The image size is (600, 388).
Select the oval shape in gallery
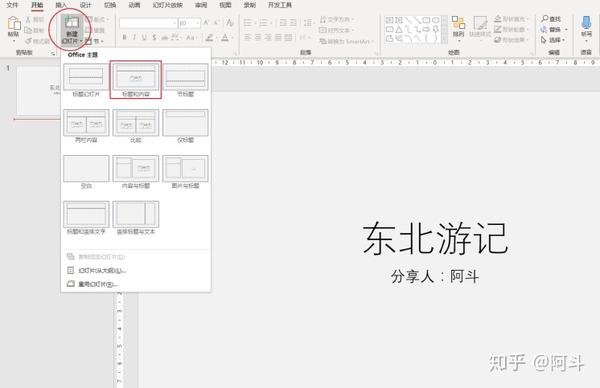pos(435,20)
